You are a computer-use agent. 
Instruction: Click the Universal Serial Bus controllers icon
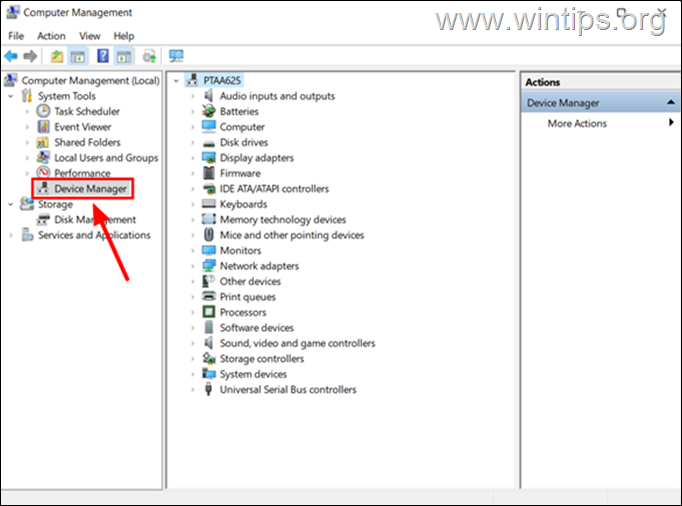[209, 389]
